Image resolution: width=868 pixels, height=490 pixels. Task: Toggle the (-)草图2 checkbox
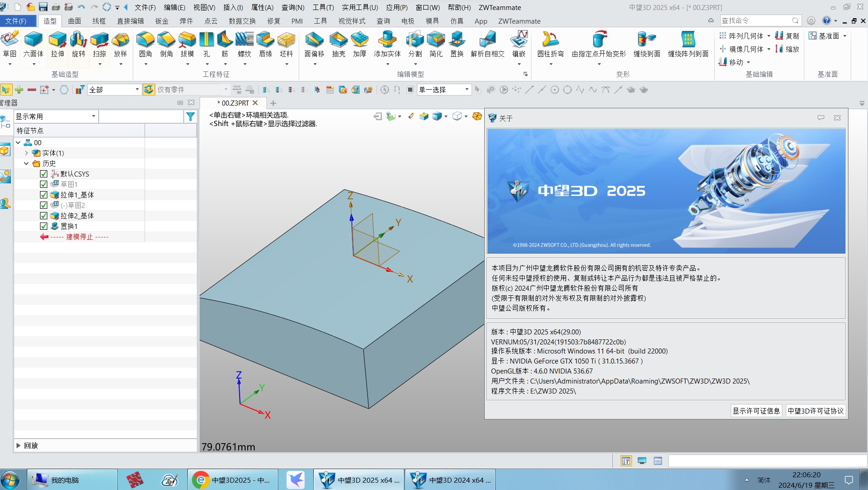pyautogui.click(x=44, y=205)
